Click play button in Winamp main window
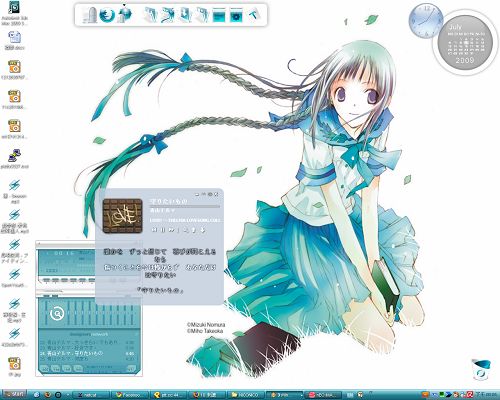The image size is (500, 400). pos(55,281)
